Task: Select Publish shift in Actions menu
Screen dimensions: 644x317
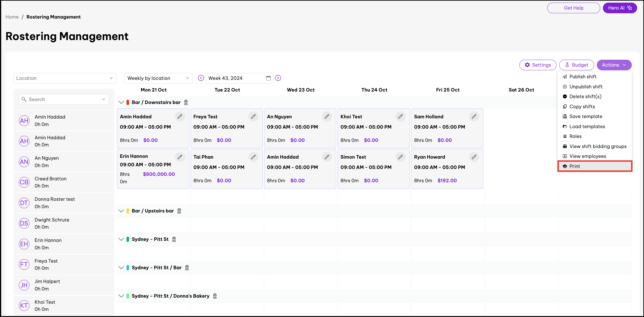Action: pos(583,77)
